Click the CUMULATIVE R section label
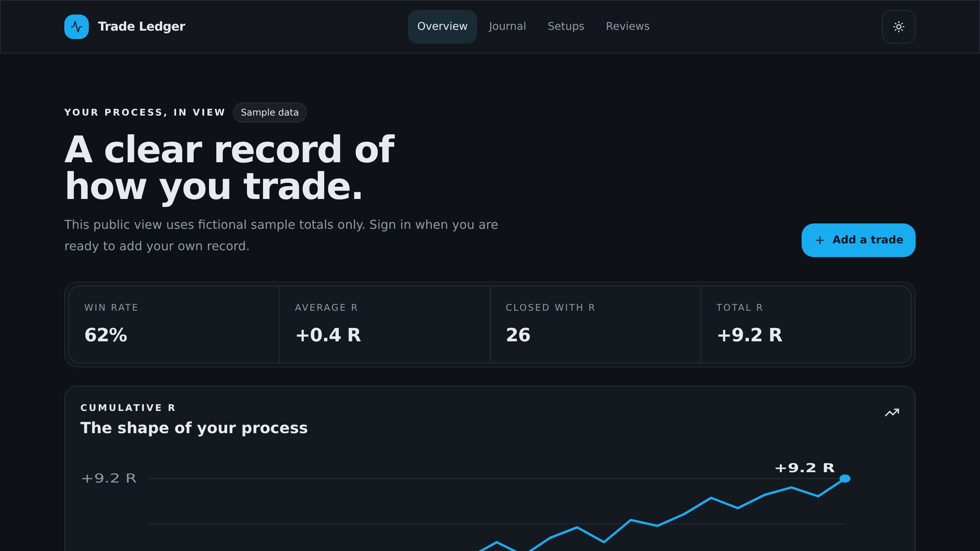The height and width of the screenshot is (551, 980). 128,408
